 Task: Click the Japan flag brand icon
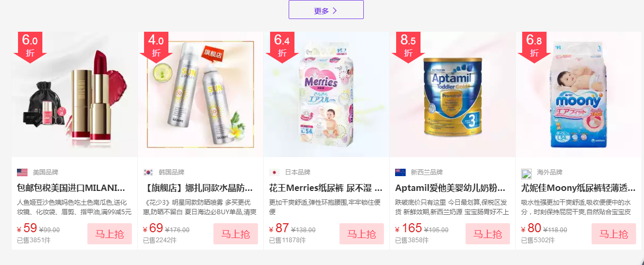pos(274,172)
